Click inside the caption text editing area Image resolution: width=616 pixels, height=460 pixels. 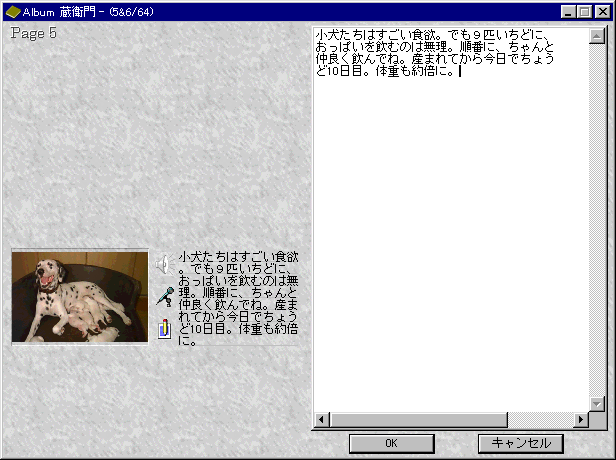click(x=451, y=220)
